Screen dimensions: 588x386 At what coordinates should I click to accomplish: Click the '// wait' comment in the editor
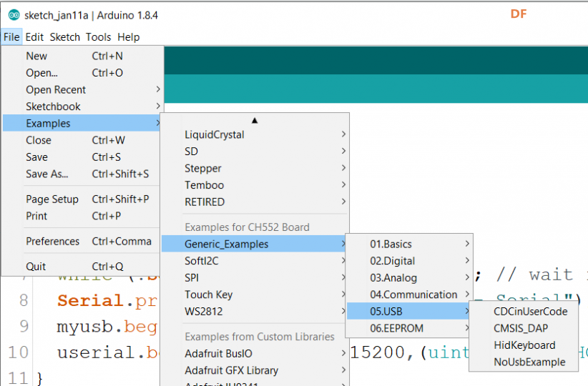pyautogui.click(x=535, y=274)
